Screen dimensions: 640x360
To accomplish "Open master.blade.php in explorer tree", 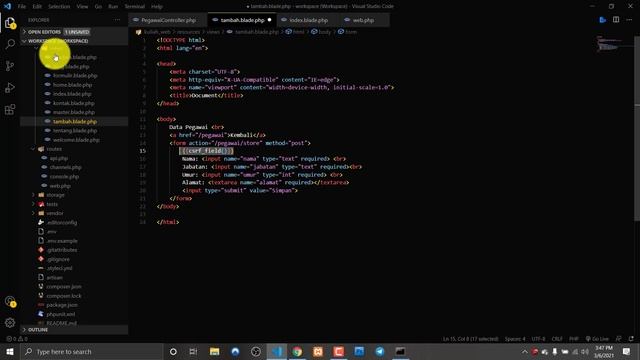I will 73,112.
